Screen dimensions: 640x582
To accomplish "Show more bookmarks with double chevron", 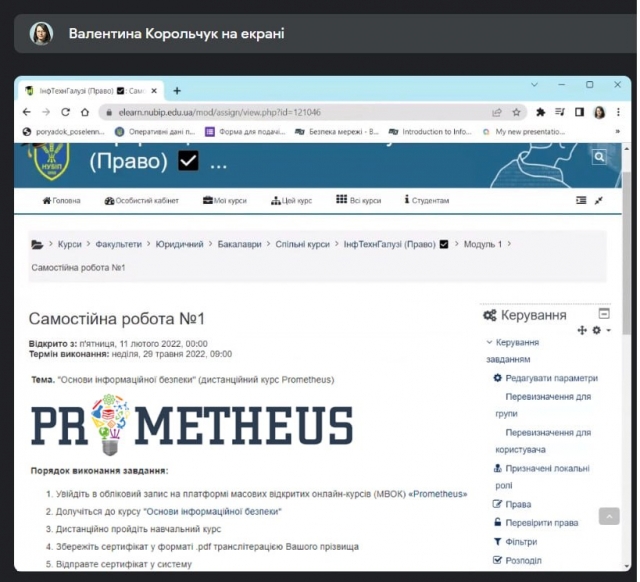I will (x=618, y=131).
